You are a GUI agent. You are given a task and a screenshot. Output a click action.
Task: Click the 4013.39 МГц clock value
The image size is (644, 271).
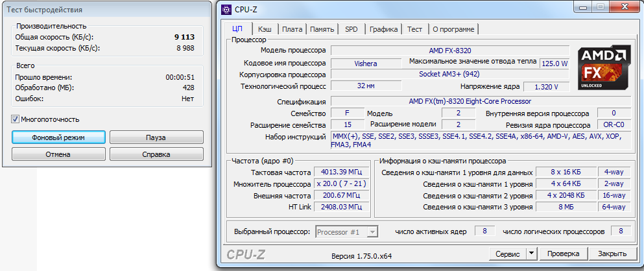[x=342, y=172]
